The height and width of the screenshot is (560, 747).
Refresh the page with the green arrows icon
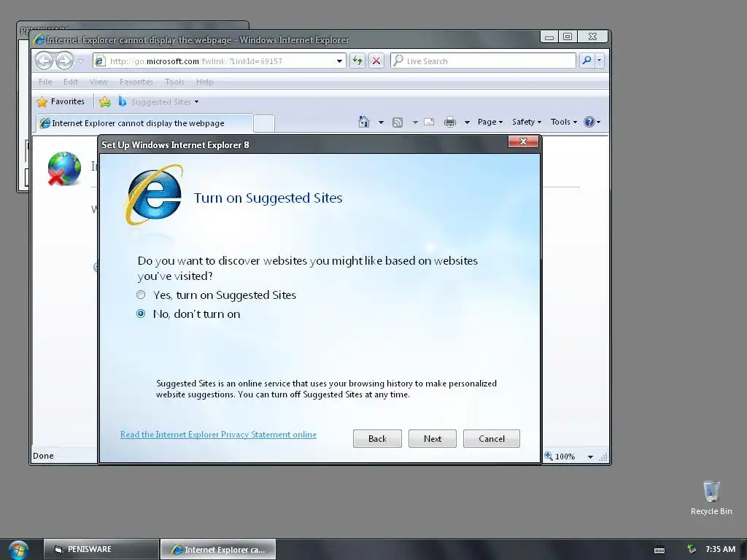pos(357,61)
